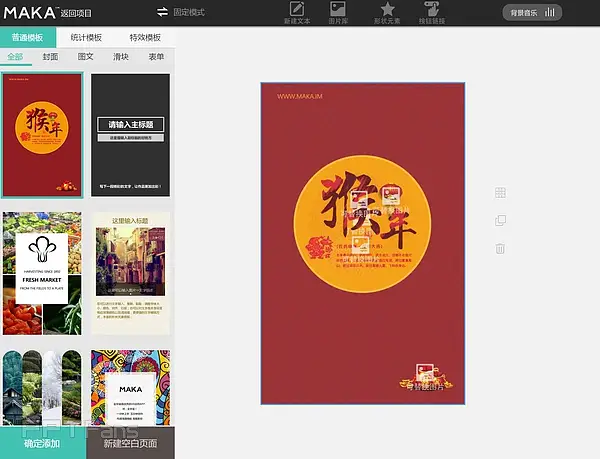The image size is (600, 459).
Task: Click the 形状元素 star shape icon
Action: 387,12
